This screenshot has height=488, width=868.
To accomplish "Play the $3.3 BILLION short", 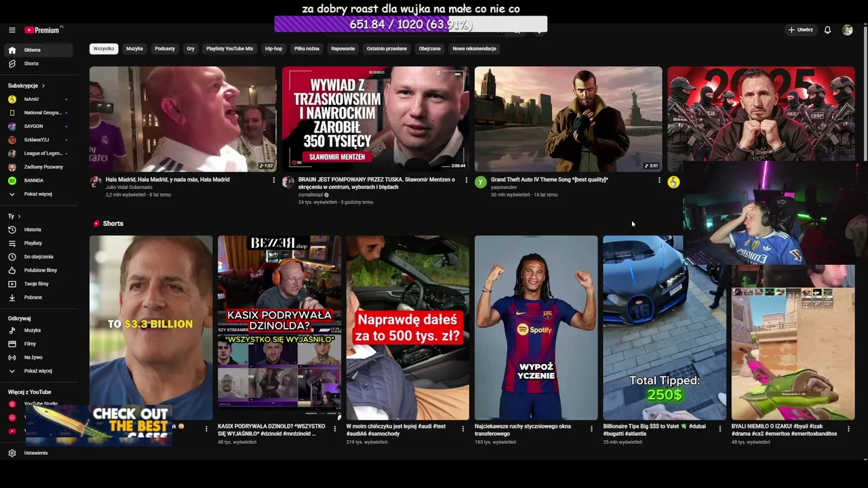I will click(x=151, y=328).
